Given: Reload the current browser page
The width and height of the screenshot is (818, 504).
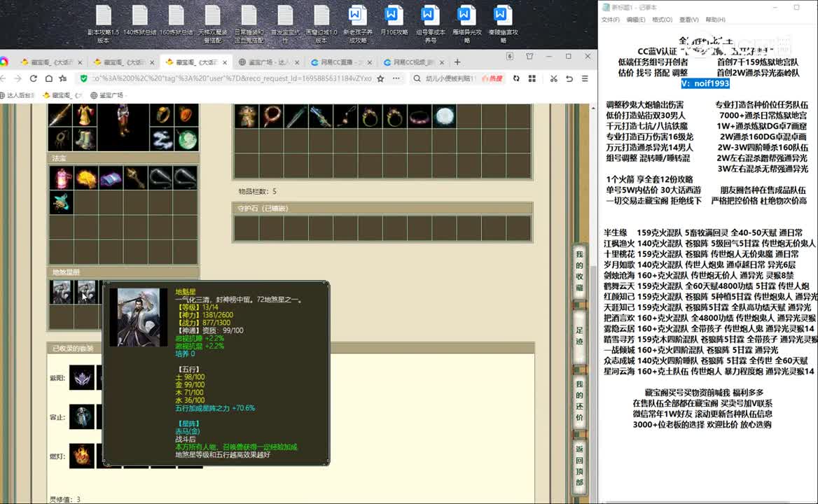Looking at the screenshot, I should click(x=34, y=78).
